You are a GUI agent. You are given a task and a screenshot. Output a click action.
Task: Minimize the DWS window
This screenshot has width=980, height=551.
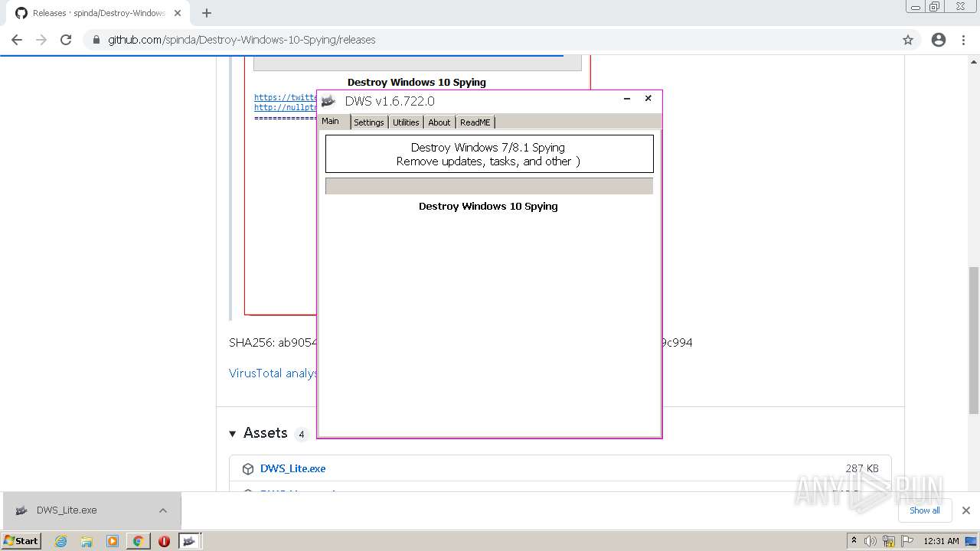click(627, 99)
